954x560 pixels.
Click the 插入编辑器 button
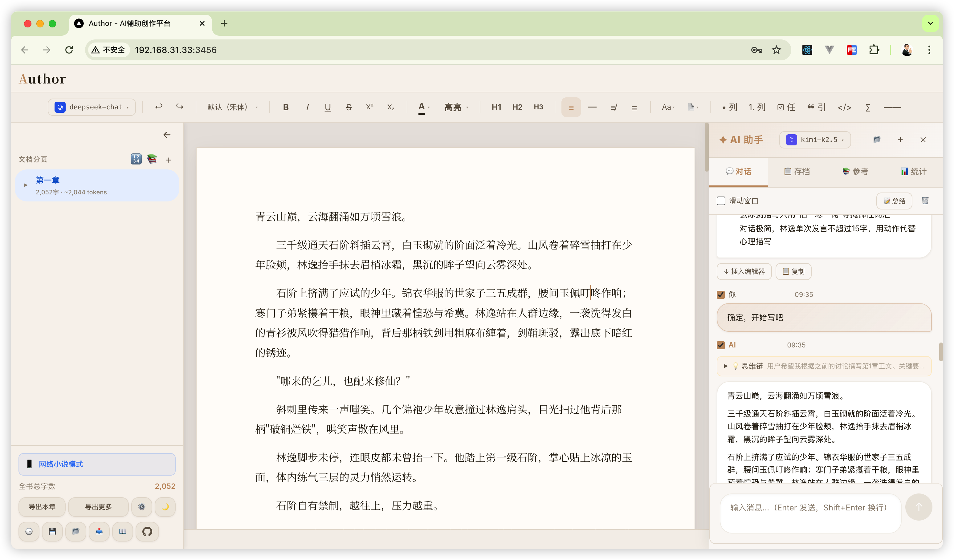[x=744, y=272]
